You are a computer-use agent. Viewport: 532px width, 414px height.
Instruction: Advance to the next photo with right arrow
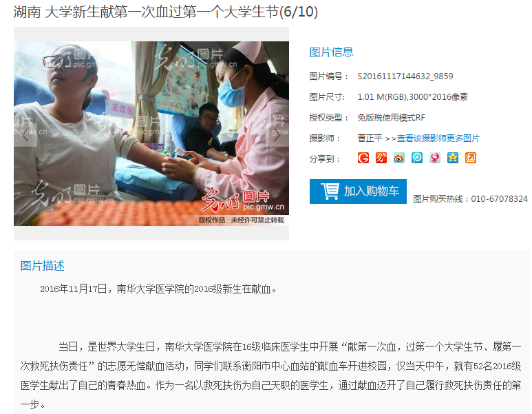(277, 136)
